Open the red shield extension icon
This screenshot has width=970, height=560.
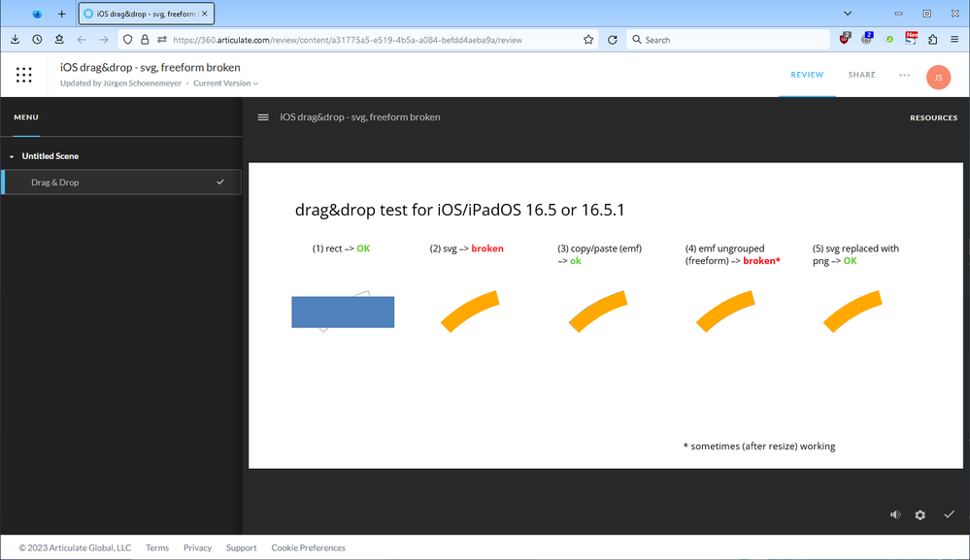click(x=845, y=39)
